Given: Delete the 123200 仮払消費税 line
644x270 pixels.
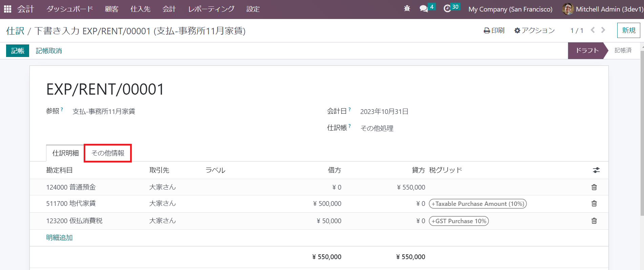Looking at the screenshot, I should [594, 221].
